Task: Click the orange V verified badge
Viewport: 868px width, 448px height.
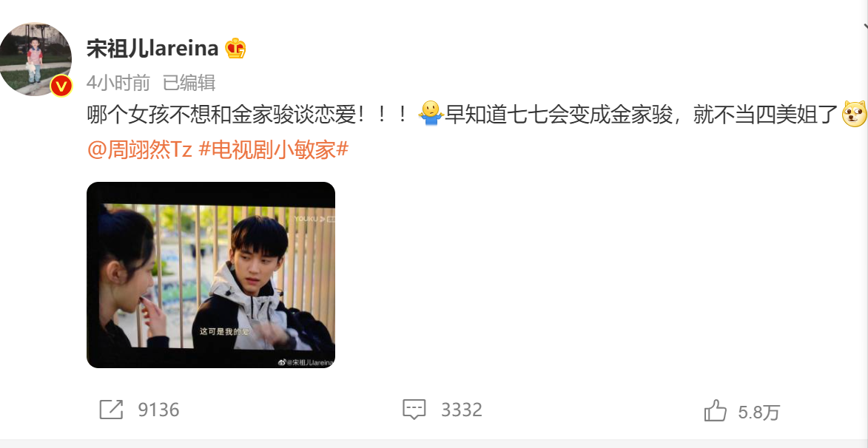Action: [x=61, y=86]
